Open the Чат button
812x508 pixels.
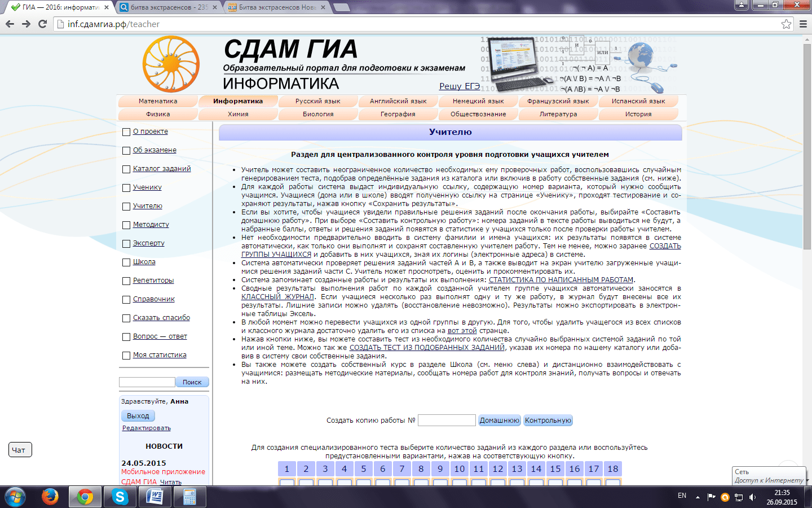(20, 450)
